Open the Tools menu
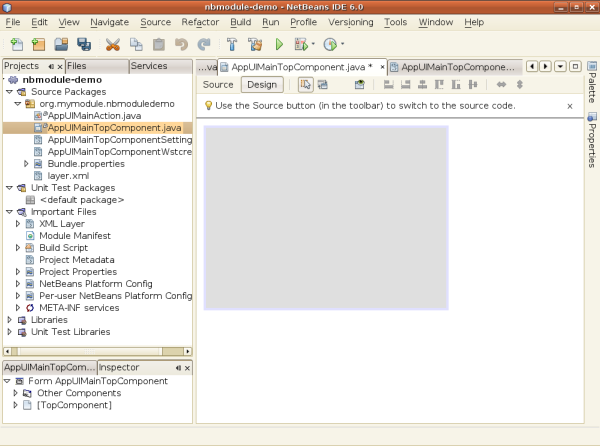The height and width of the screenshot is (446, 600). point(396,22)
